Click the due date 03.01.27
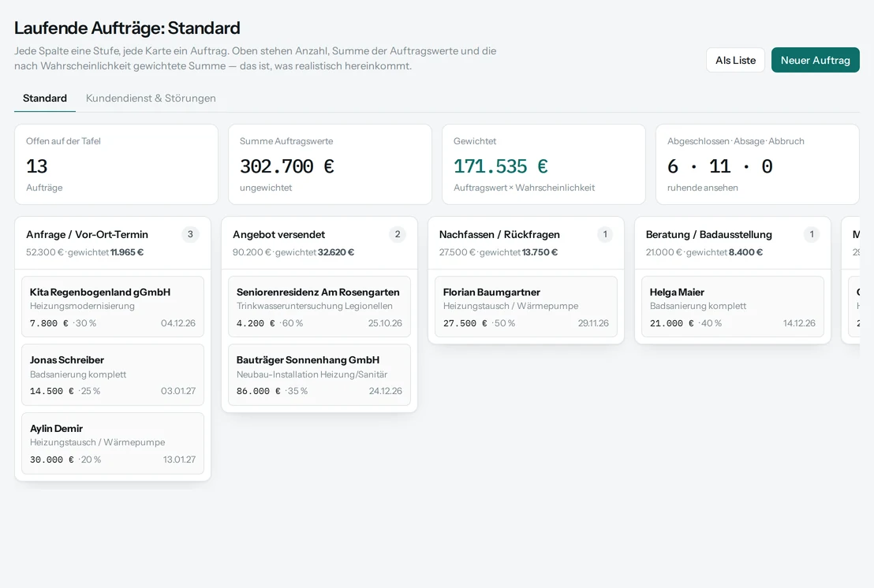The width and height of the screenshot is (874, 588). pyautogui.click(x=178, y=391)
